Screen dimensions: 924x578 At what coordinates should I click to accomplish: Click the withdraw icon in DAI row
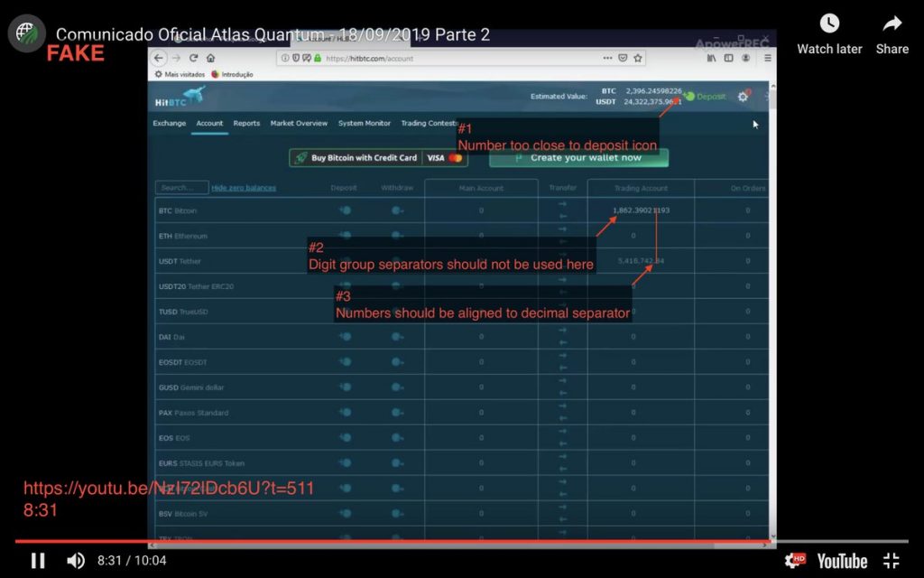(x=397, y=336)
